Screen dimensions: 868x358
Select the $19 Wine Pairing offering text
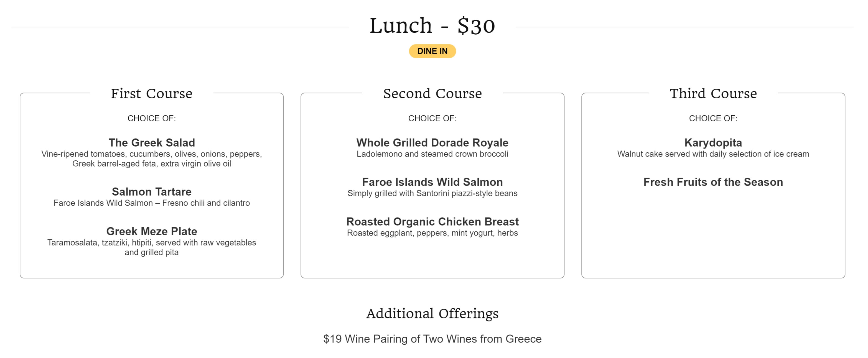tap(432, 339)
